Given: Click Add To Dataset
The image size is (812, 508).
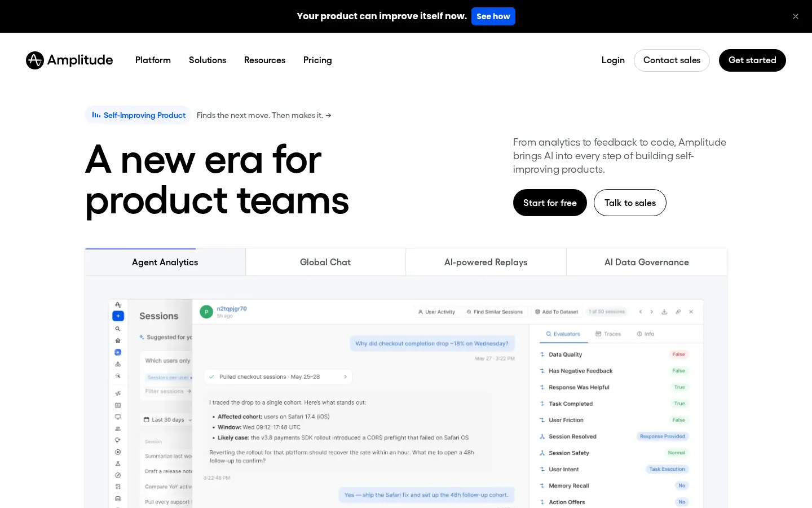Looking at the screenshot, I should (x=557, y=312).
